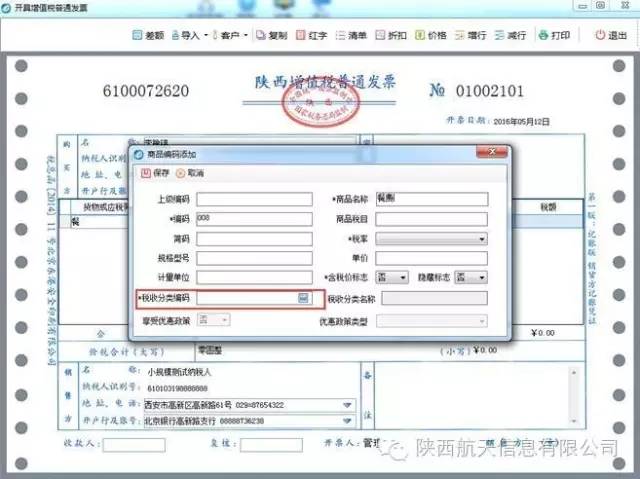Click 保存 in the product code dialog

pyautogui.click(x=155, y=173)
